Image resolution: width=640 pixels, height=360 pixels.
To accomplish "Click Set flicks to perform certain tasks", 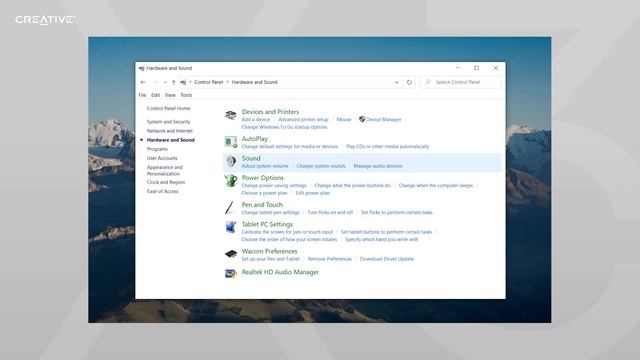I will (397, 213).
